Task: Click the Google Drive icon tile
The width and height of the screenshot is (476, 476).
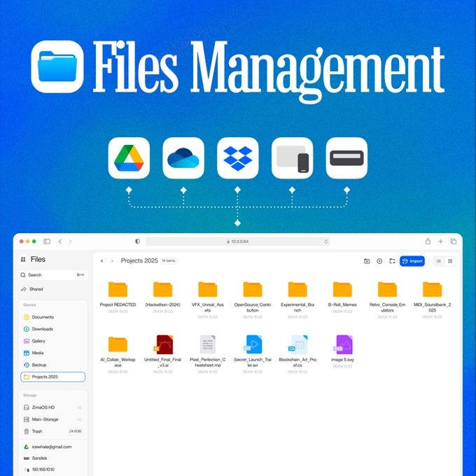Action: [129, 158]
